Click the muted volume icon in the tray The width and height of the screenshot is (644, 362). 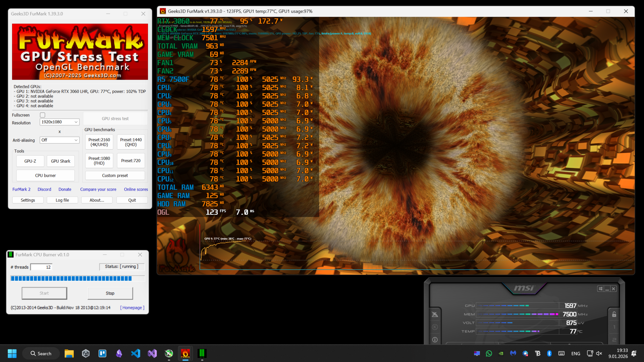click(x=599, y=353)
